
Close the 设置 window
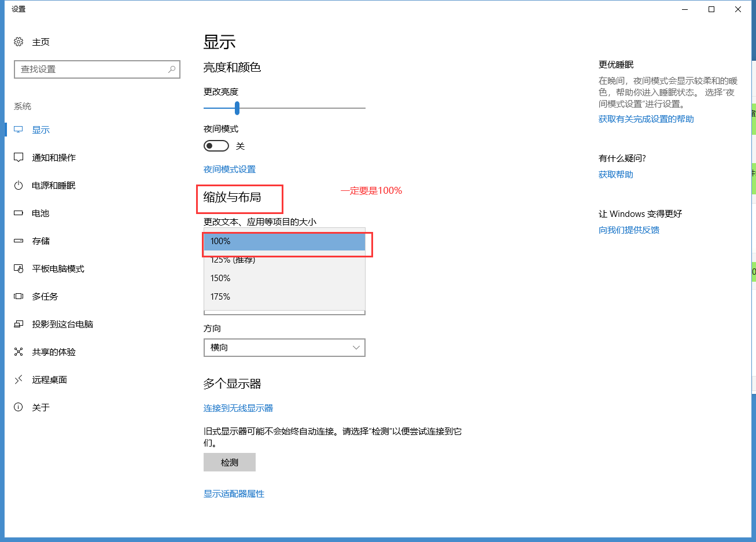(x=738, y=9)
